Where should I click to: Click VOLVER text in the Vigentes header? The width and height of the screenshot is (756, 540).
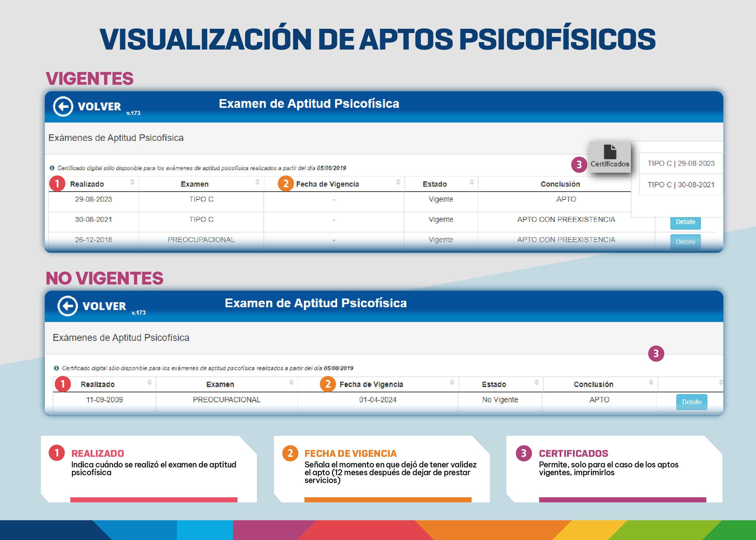point(99,107)
